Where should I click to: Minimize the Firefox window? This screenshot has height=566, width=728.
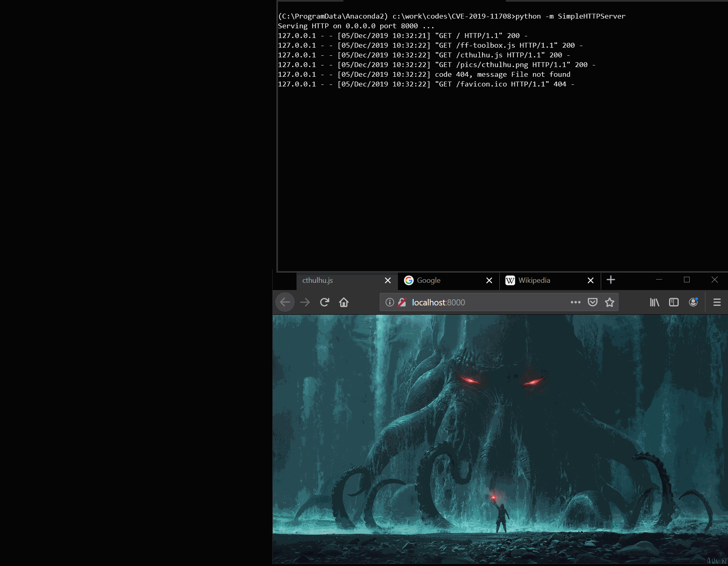click(659, 280)
